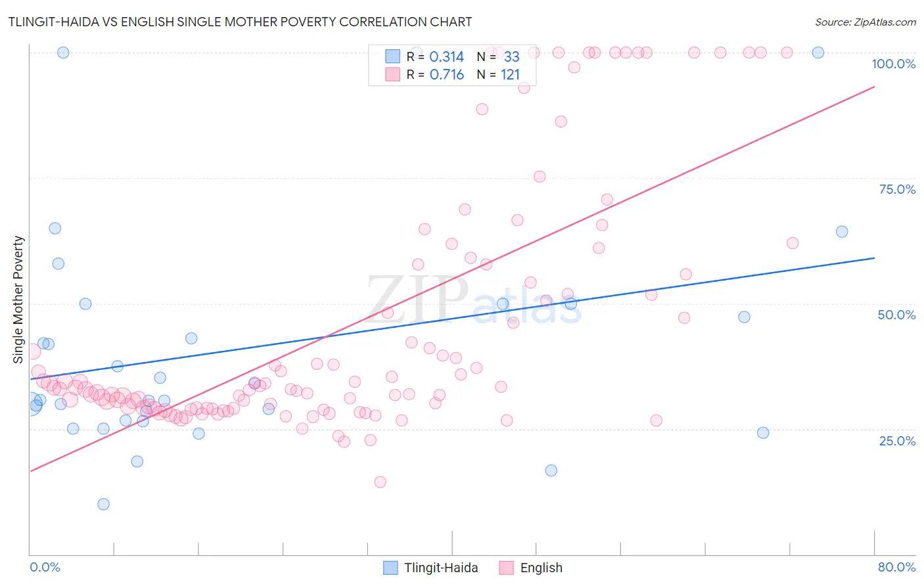Viewport: 924px width, 586px height.
Task: Click the 100.0% y-axis label
Action: [894, 64]
